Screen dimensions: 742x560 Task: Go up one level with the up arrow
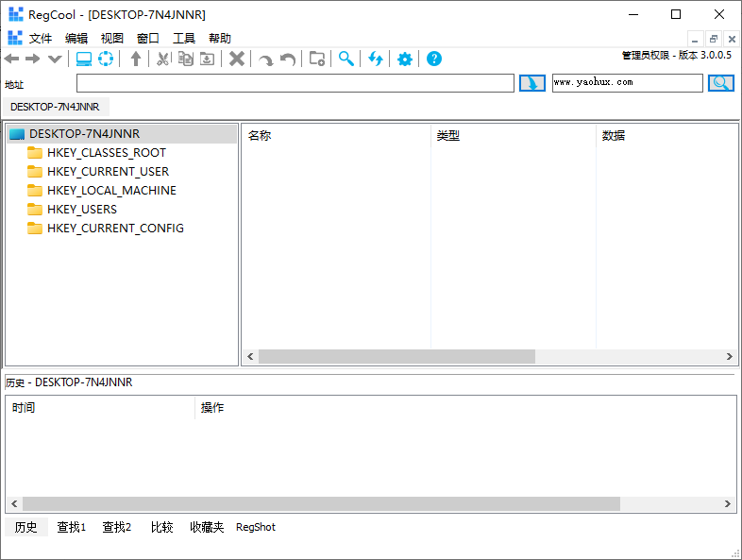tap(136, 59)
